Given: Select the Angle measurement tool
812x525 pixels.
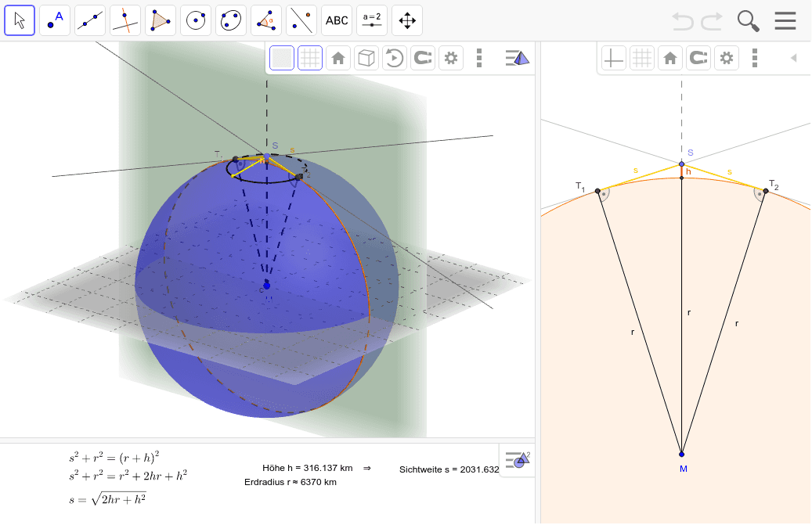Looking at the screenshot, I should pos(266,20).
